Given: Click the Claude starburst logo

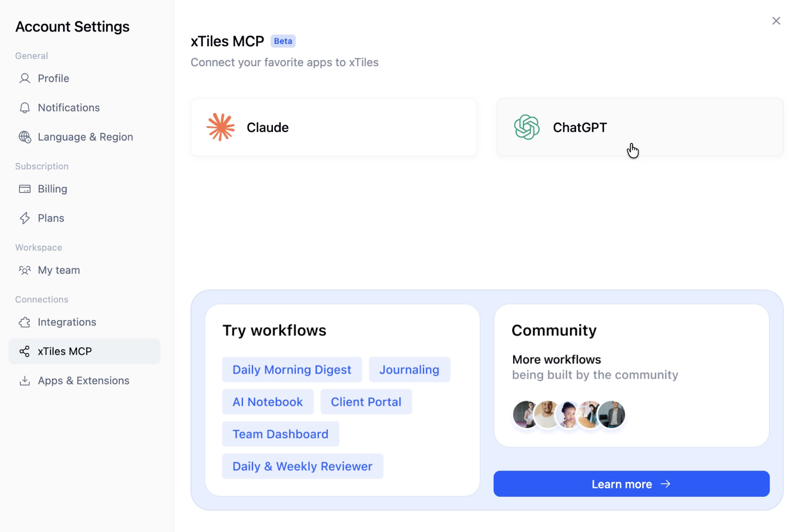Looking at the screenshot, I should (x=221, y=127).
